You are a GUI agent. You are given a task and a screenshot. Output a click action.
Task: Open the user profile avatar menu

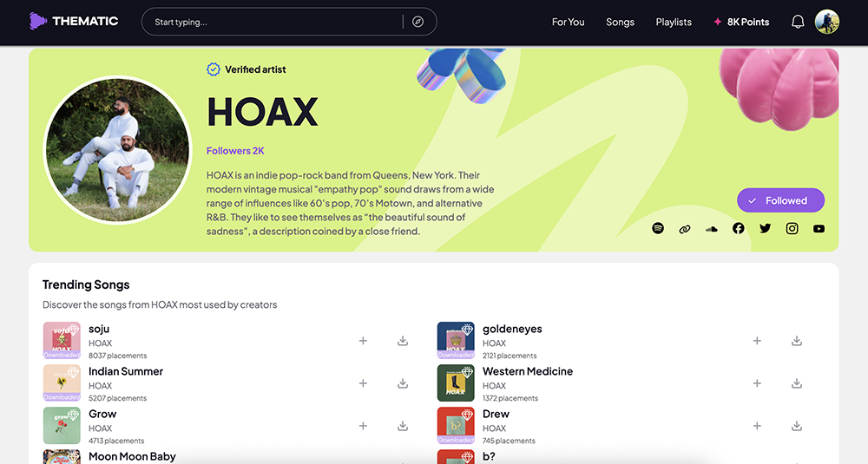click(x=827, y=22)
